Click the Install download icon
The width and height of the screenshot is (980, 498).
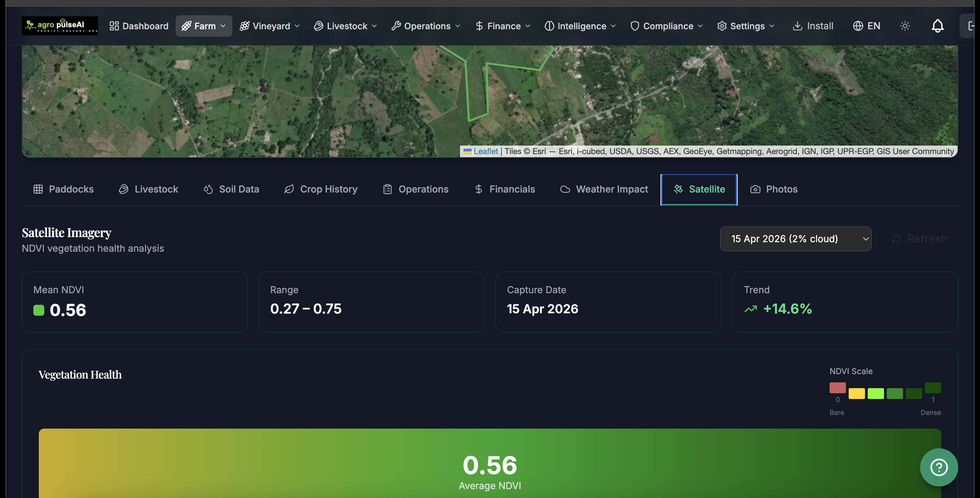pos(797,26)
